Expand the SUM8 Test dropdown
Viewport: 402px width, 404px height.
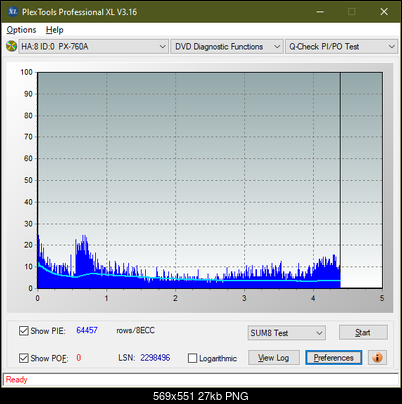[x=287, y=333]
